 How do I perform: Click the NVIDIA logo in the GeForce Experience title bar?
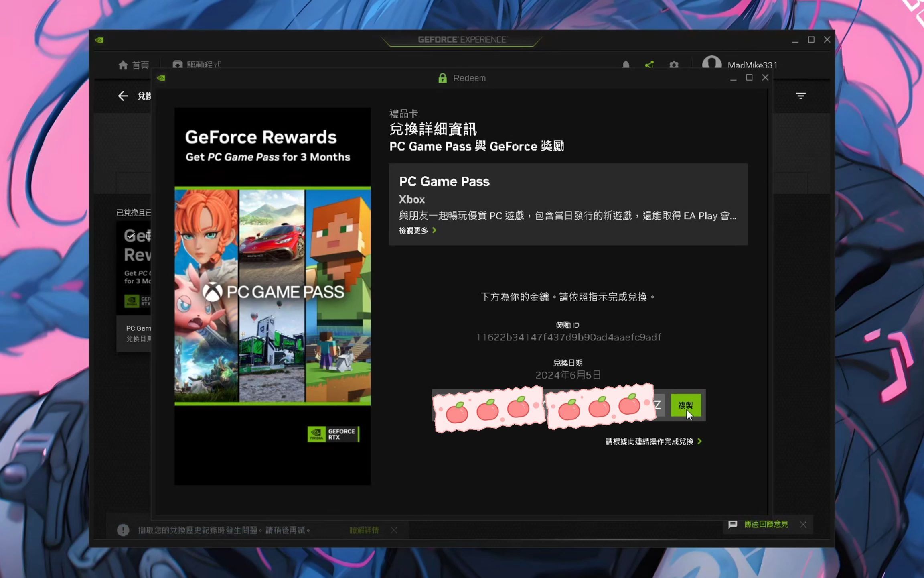coord(99,40)
